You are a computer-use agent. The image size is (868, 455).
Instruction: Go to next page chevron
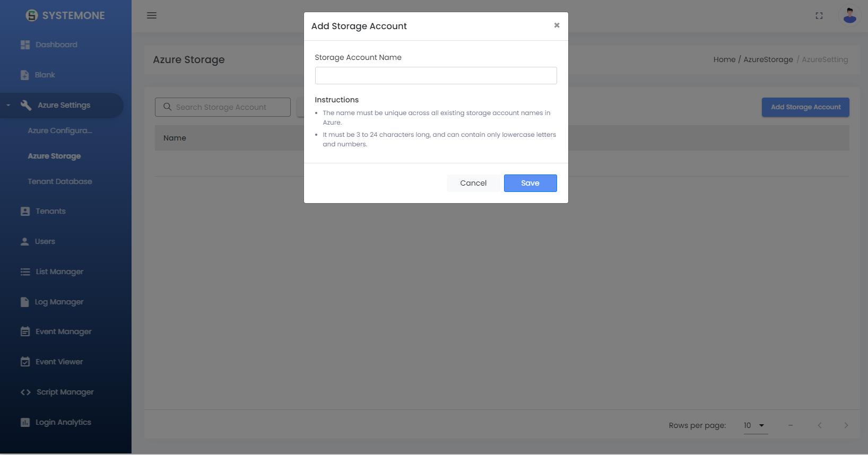coord(846,425)
